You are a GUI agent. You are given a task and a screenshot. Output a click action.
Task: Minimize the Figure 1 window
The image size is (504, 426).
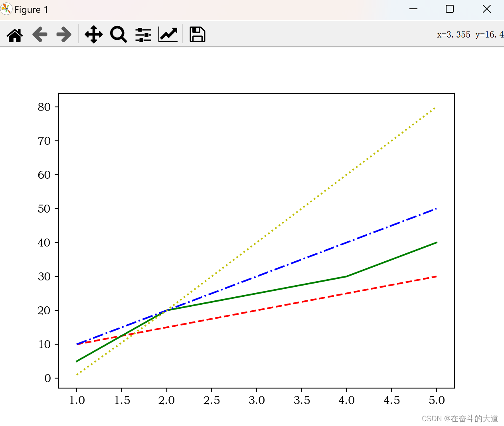click(413, 9)
